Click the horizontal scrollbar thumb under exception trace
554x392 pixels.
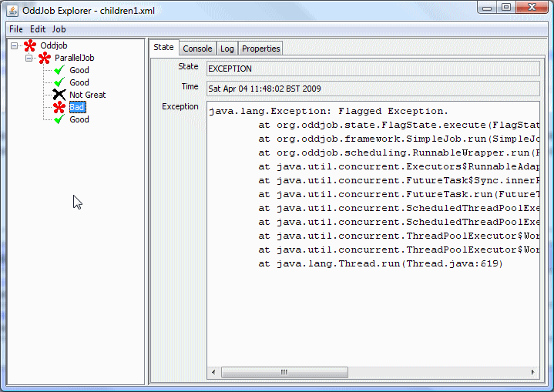284,372
